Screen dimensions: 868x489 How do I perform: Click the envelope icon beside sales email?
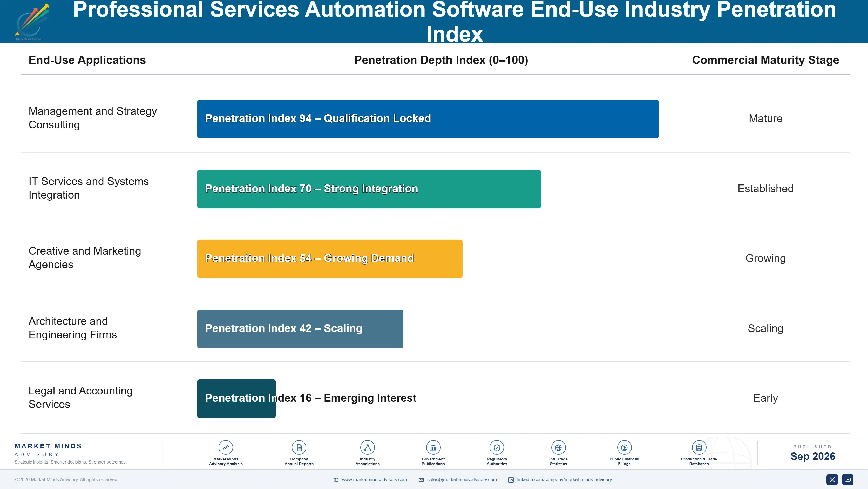421,480
